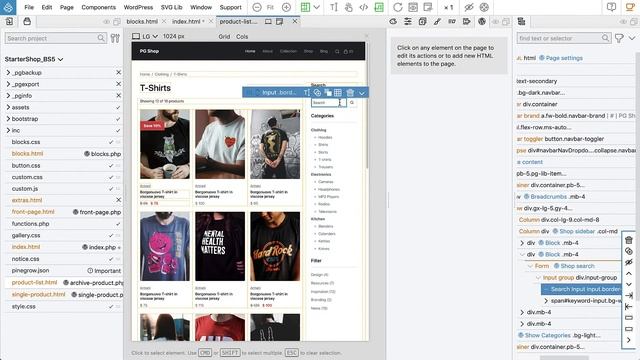Open the code editor icon
This screenshot has height=360, width=640.
pos(364,7)
